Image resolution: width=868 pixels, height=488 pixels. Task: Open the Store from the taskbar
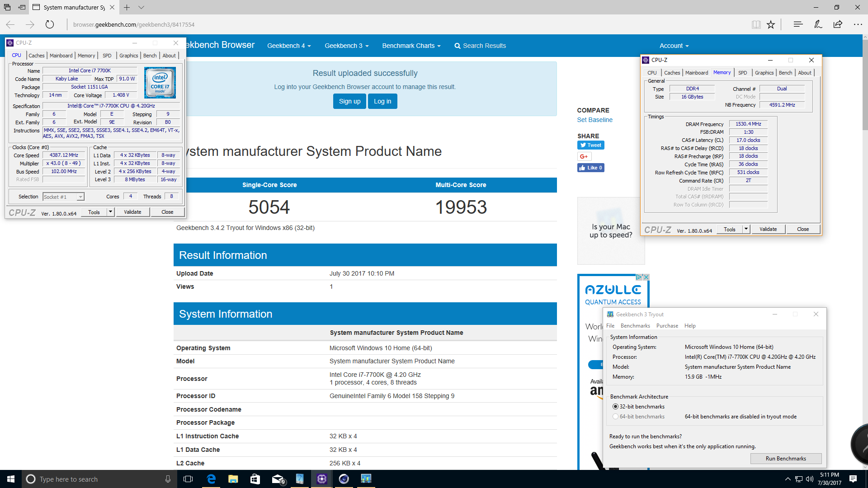coord(255,479)
